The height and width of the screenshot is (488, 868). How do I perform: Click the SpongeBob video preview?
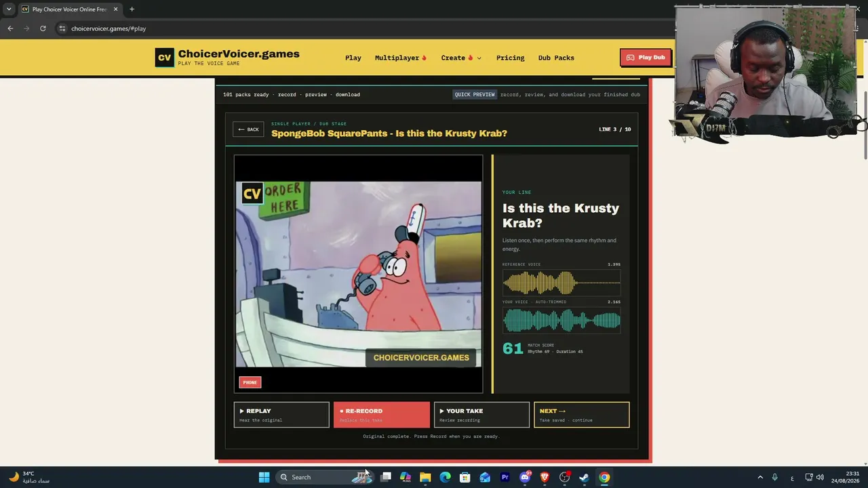(x=358, y=274)
